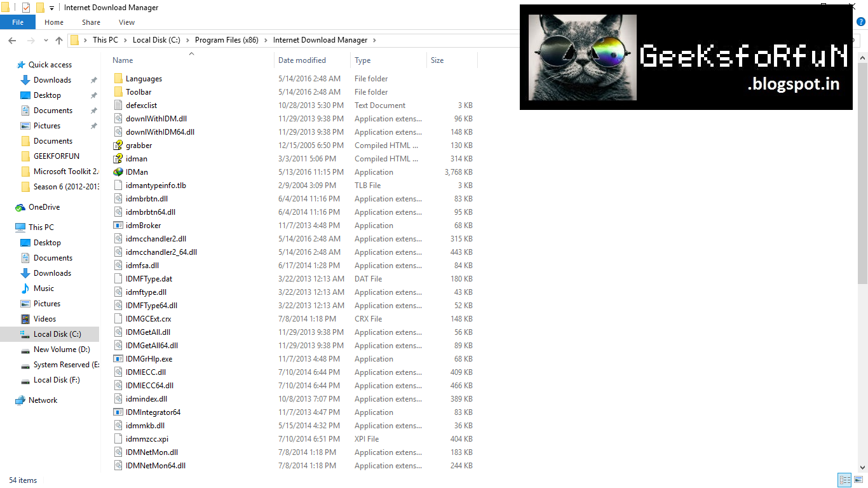Click the defexclist text document icon
Image resolution: width=868 pixels, height=488 pixels.
point(118,105)
